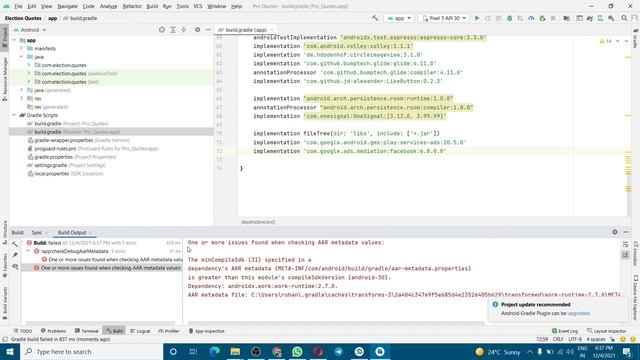This screenshot has width=640, height=360.
Task: Select settings.gradle file in project tree
Action: click(x=51, y=165)
